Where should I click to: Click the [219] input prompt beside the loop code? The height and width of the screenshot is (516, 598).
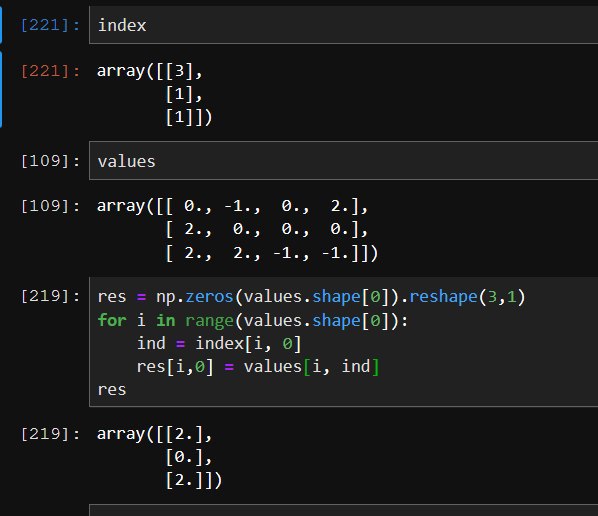coord(50,296)
